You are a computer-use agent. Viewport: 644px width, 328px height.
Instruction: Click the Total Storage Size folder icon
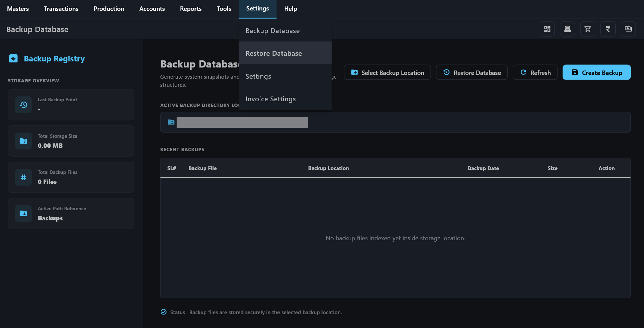tap(23, 141)
